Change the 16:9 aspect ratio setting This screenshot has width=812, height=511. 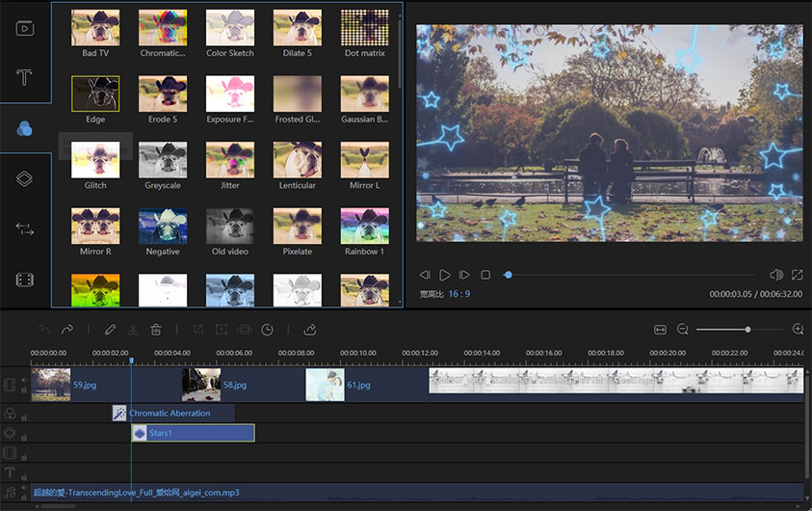click(x=458, y=293)
